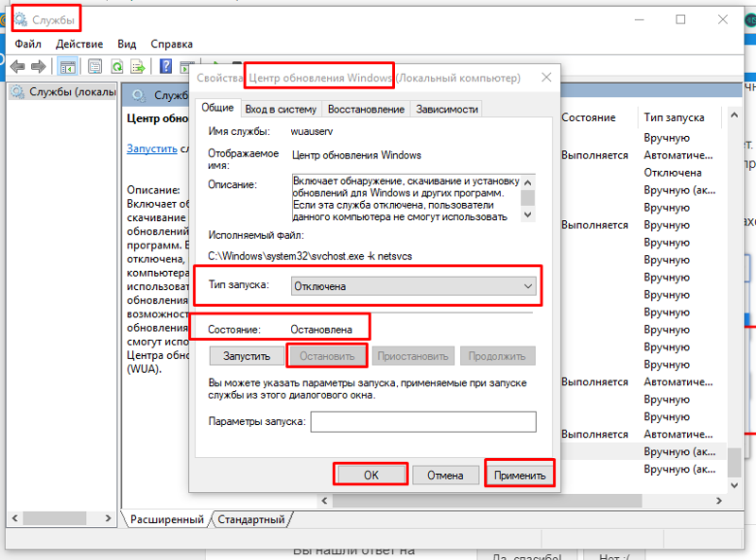Click the Services gear icon in title bar

point(21,19)
